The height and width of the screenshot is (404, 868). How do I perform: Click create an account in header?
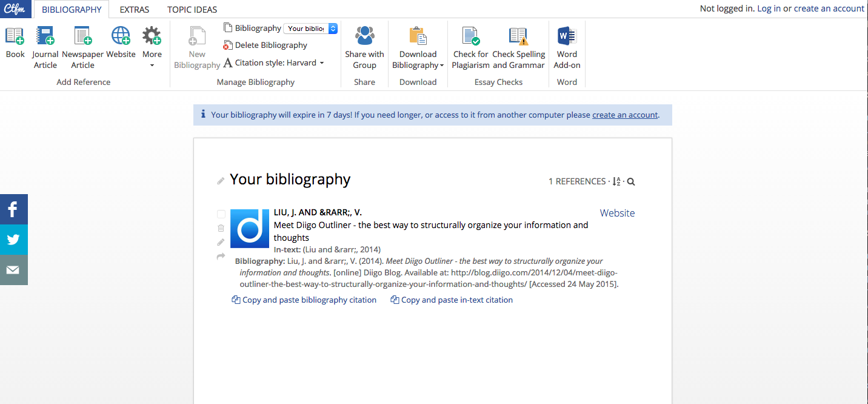tap(829, 8)
